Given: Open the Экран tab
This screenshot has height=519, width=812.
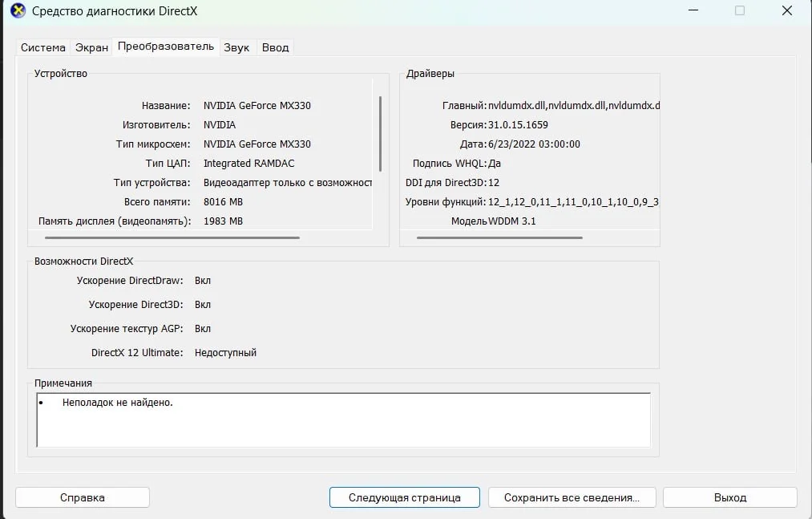Looking at the screenshot, I should [91, 47].
